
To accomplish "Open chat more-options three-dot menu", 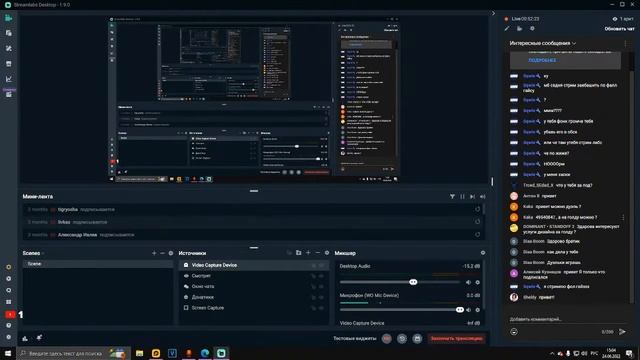I will coord(625,43).
